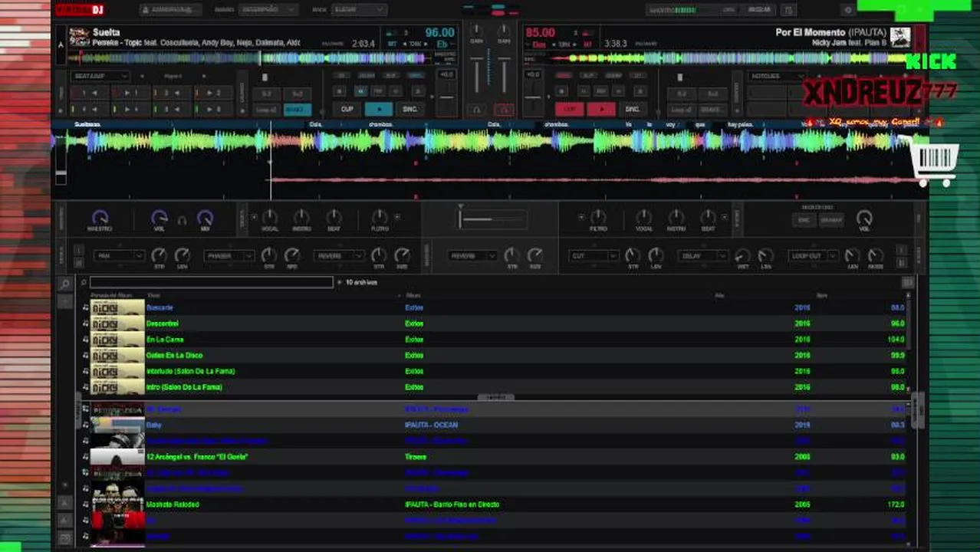
Task: Click the SINC button in the master section
Action: [804, 220]
